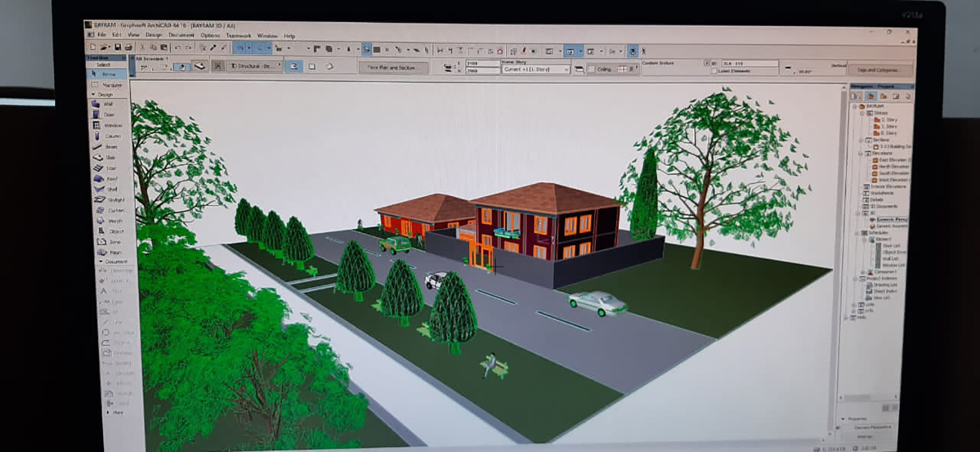Click the Tags and Categories button
980x452 pixels.
pos(877,70)
